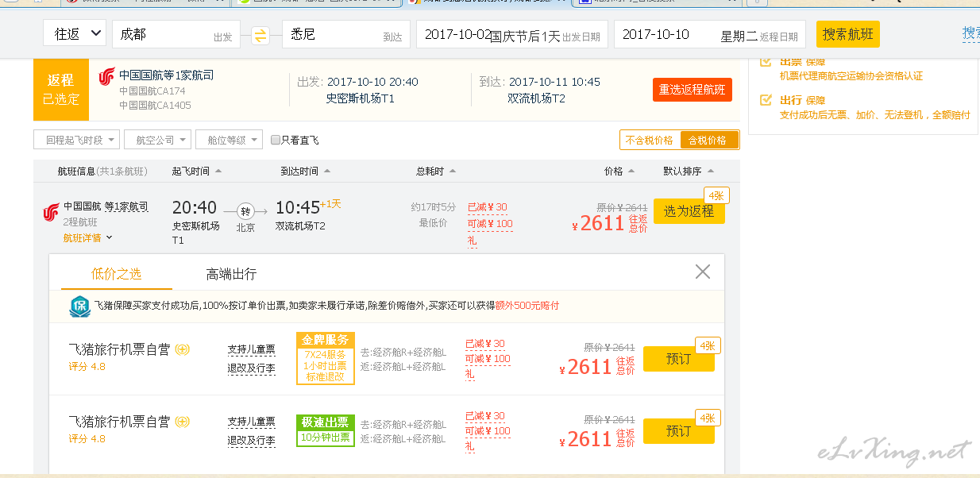Click 4张 badge on first 预订 button
This screenshot has width=980, height=478.
click(x=707, y=345)
